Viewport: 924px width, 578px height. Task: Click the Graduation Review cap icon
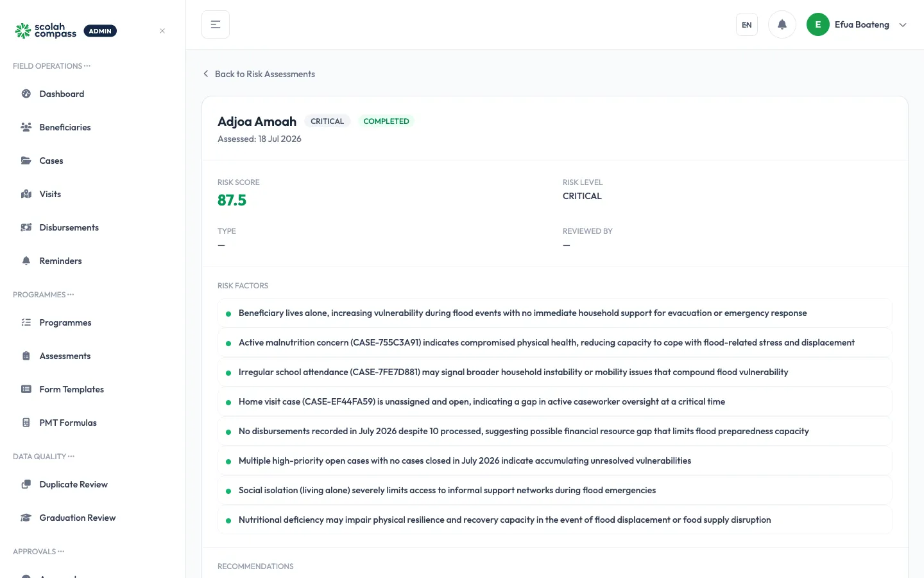(26, 518)
